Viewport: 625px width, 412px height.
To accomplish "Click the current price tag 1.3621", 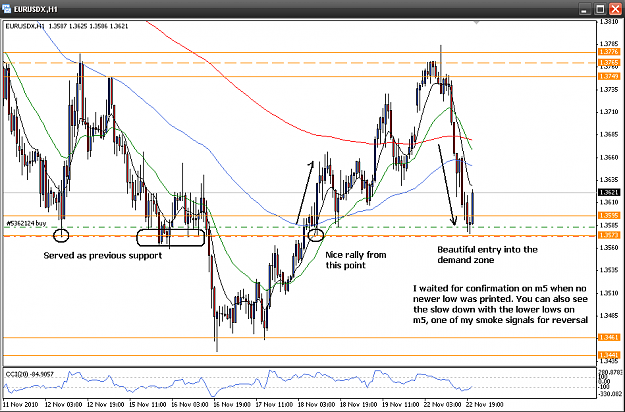I will point(609,192).
